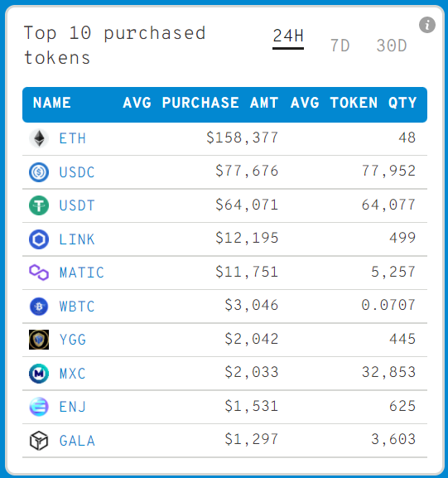This screenshot has height=478, width=448.
Task: Switch to the 30D time range
Action: (x=392, y=46)
